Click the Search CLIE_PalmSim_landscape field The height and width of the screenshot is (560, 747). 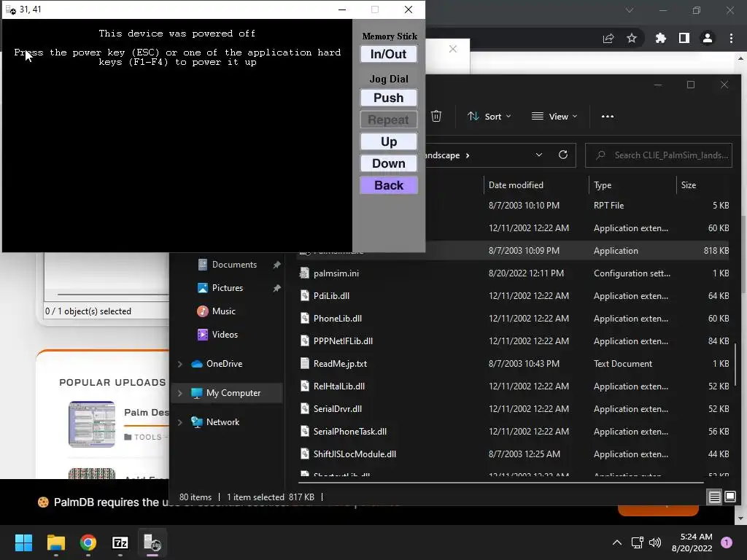pos(659,155)
